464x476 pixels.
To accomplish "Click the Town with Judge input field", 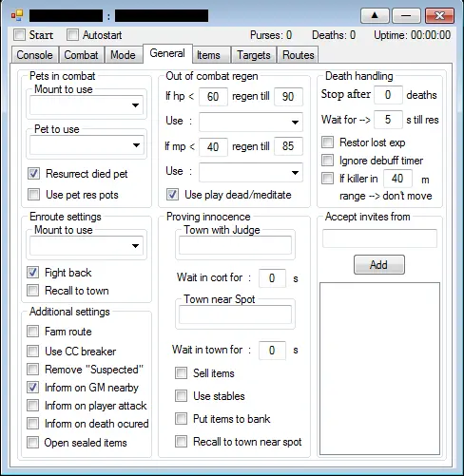I will 235,245.
